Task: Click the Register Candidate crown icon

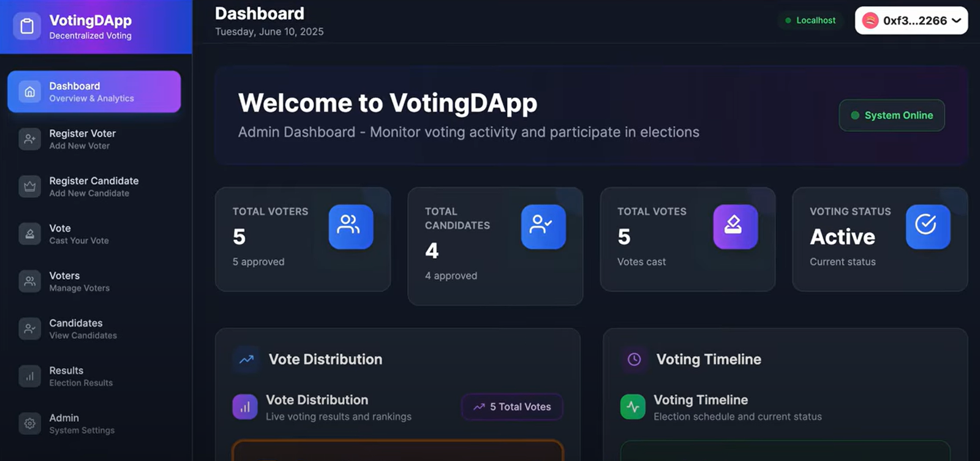Action: pos(29,186)
